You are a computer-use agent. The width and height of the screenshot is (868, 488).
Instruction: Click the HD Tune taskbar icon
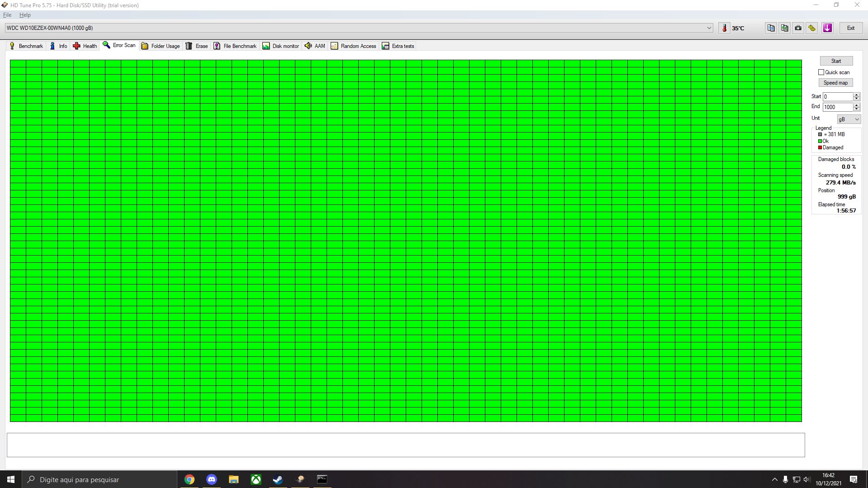(300, 479)
